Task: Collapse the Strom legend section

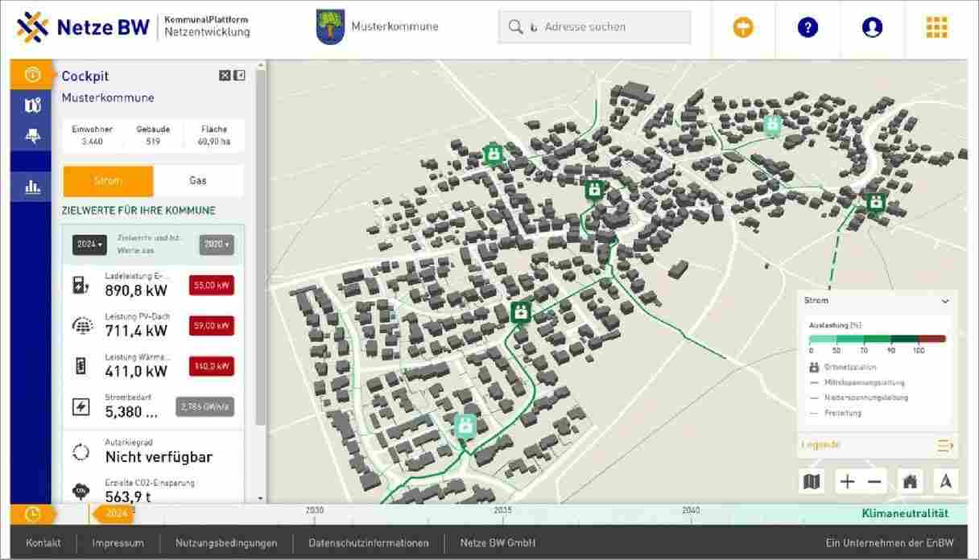Action: pos(945,301)
